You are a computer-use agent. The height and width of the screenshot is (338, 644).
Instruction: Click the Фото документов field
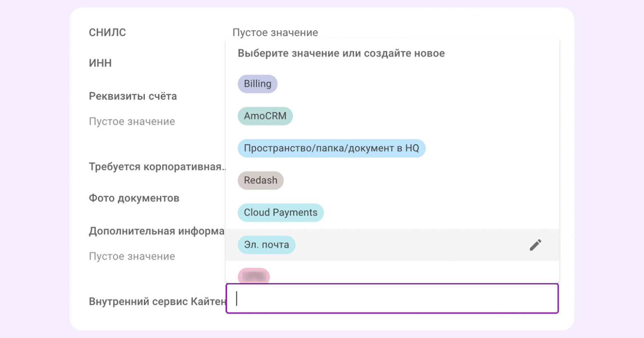point(134,198)
